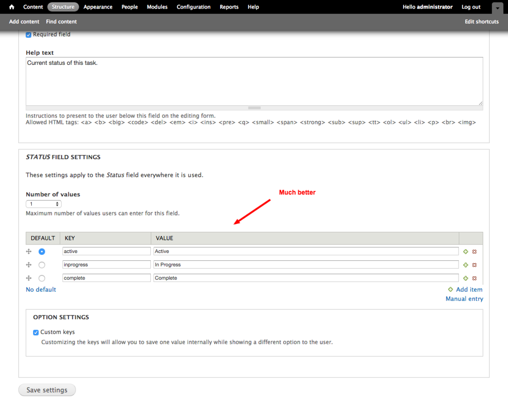508x420 pixels.
Task: Click the key field containing inprogress
Action: (x=106, y=265)
